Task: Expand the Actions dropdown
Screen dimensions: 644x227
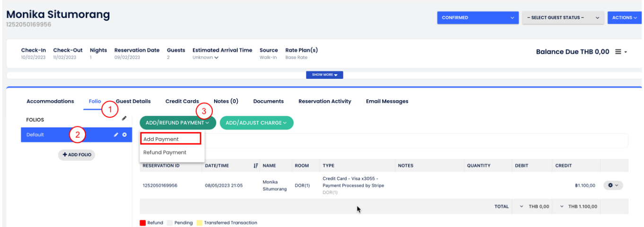Action: [x=625, y=18]
